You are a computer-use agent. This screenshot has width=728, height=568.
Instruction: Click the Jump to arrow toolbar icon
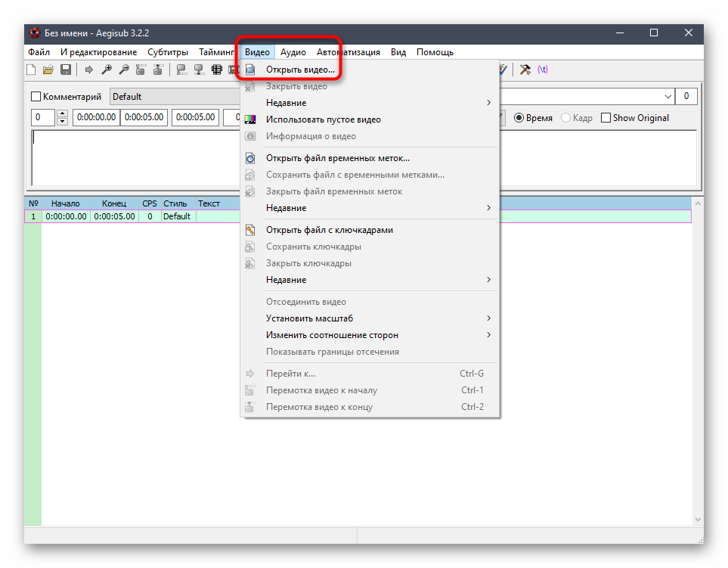[x=88, y=70]
